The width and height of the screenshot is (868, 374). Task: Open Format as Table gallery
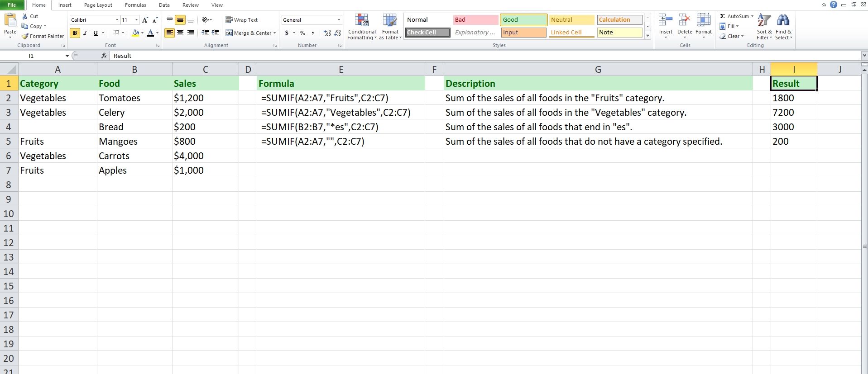(x=390, y=27)
